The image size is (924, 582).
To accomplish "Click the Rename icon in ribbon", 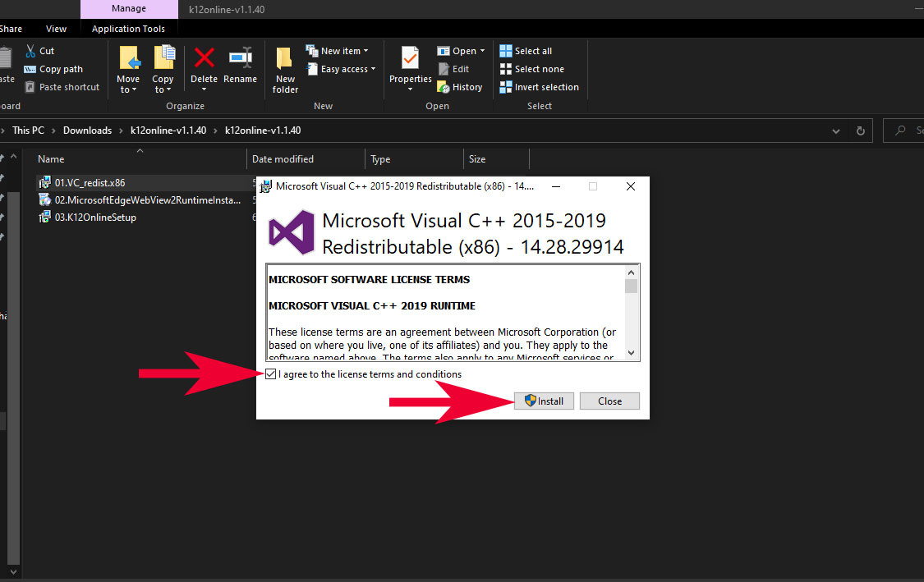I will pos(240,59).
